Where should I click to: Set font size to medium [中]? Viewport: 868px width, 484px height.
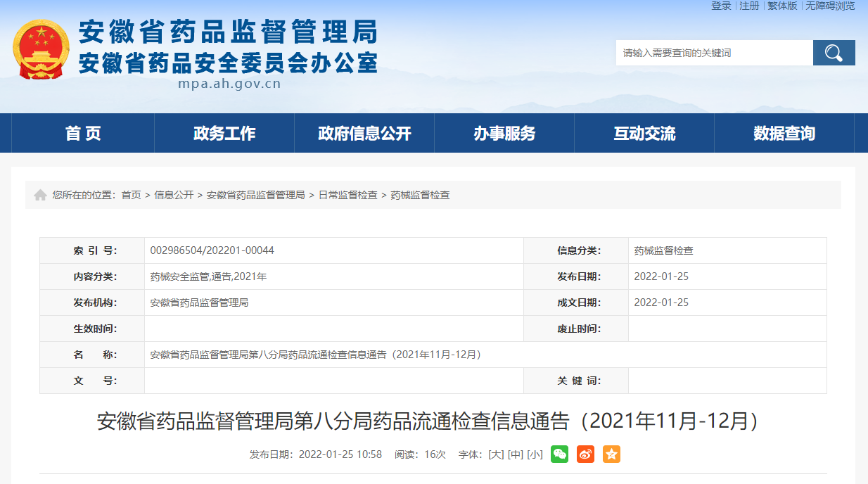point(516,454)
